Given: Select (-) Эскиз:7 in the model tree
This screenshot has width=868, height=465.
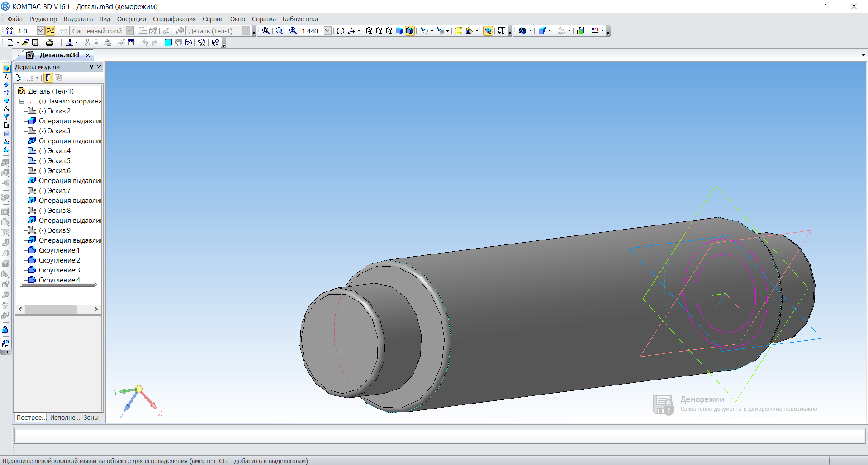Looking at the screenshot, I should [x=55, y=191].
